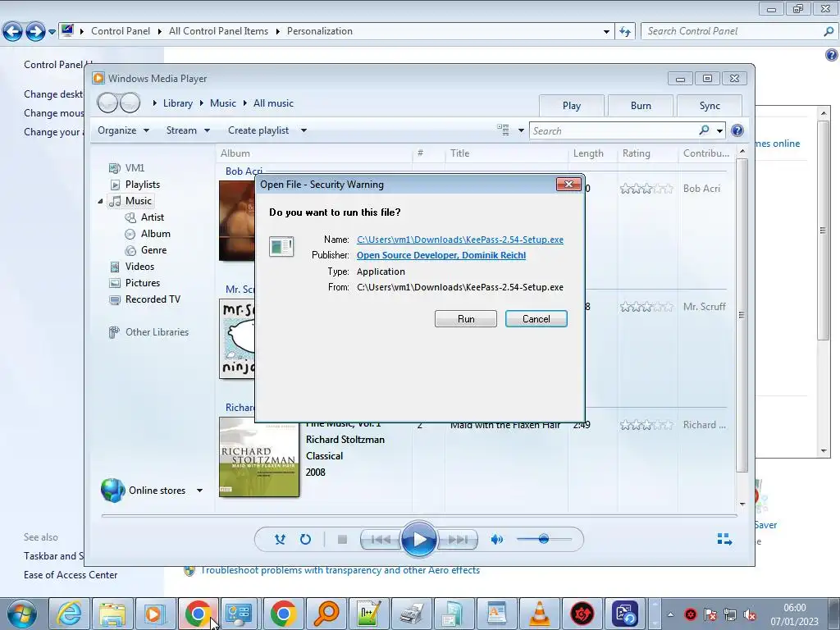Expand the Create playlist dropdown arrow
Viewport: 840px width, 630px height.
[304, 130]
